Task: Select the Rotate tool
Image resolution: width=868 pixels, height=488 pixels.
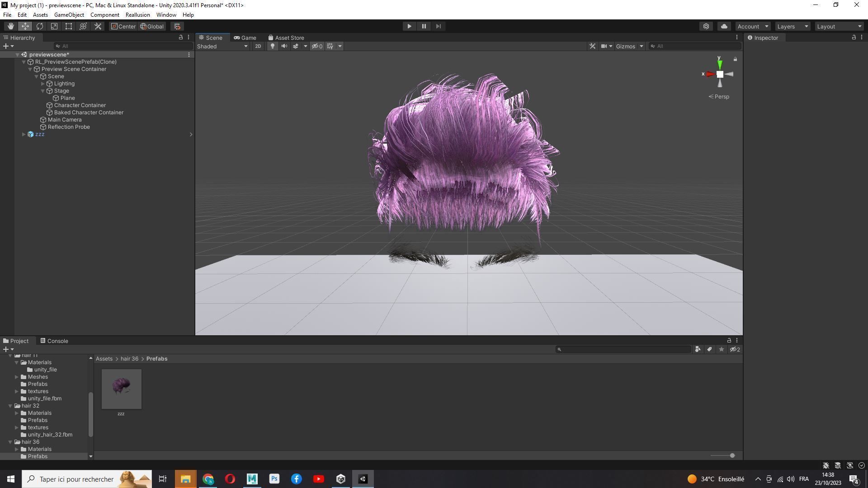Action: tap(40, 26)
